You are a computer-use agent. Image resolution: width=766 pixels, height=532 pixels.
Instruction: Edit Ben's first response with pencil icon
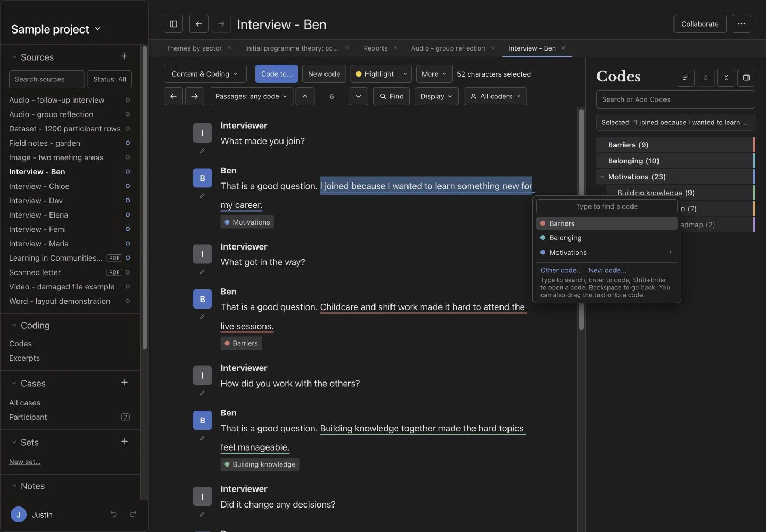[x=202, y=196]
